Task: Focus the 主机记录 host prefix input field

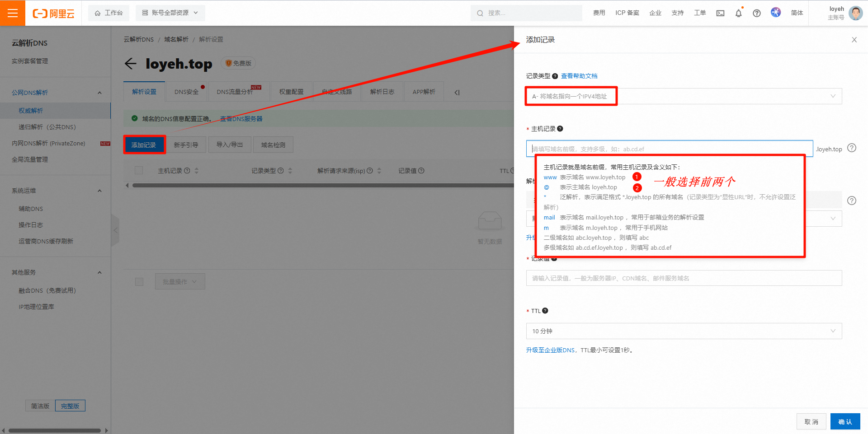Action: 670,149
